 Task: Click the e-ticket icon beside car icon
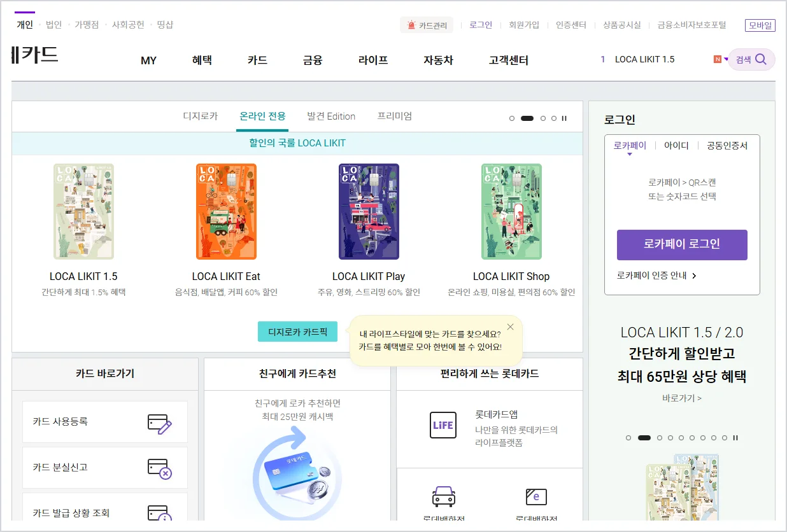click(x=536, y=496)
